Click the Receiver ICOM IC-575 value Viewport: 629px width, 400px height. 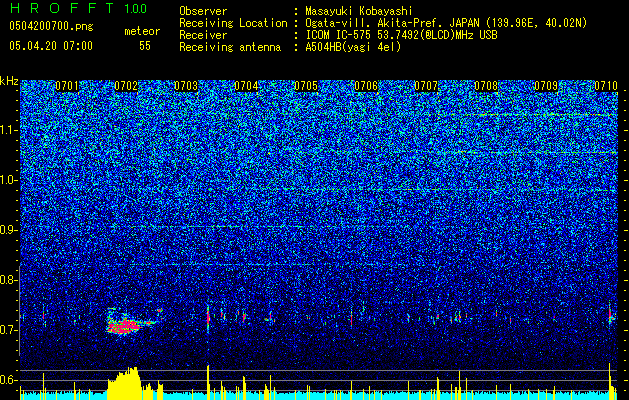point(402,35)
